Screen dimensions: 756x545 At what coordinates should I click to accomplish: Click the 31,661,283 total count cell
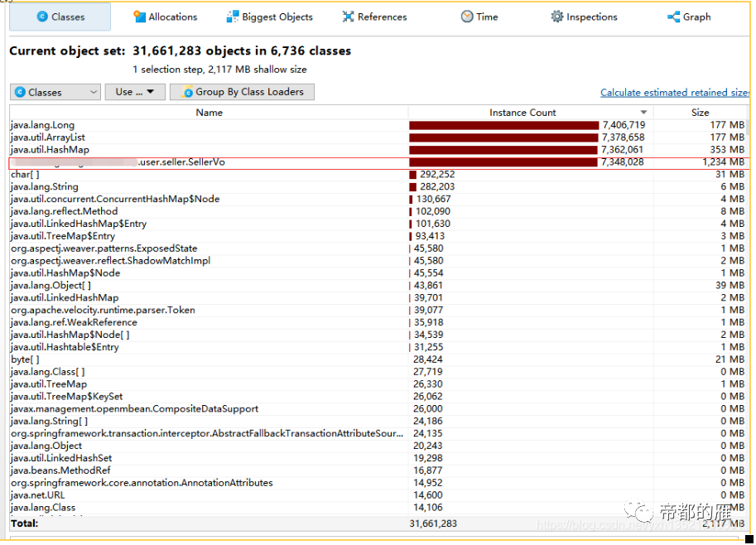(433, 523)
